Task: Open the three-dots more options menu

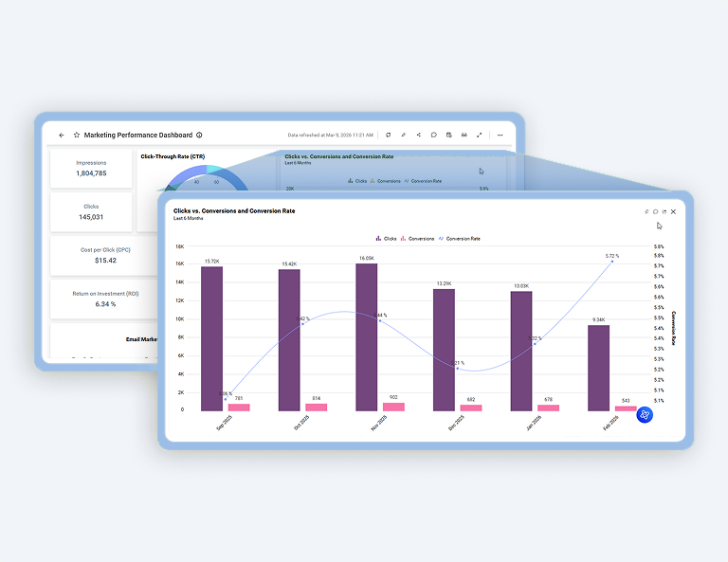Action: (x=500, y=135)
